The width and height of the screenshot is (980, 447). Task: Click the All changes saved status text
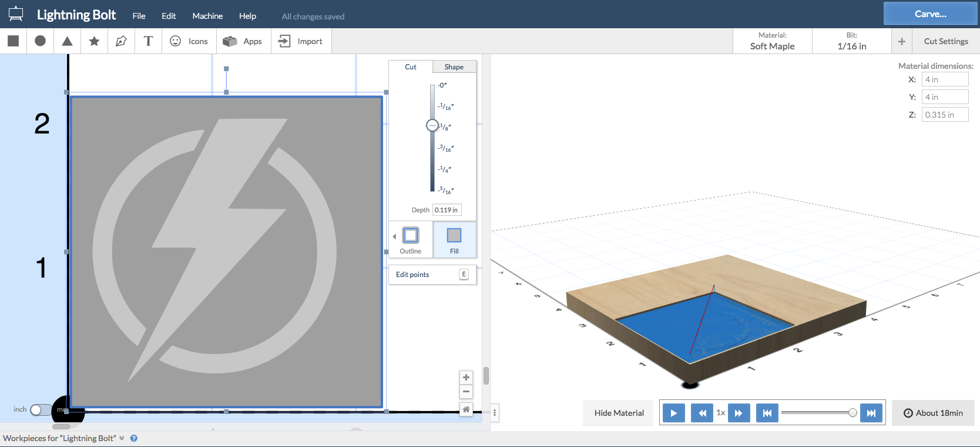point(313,16)
